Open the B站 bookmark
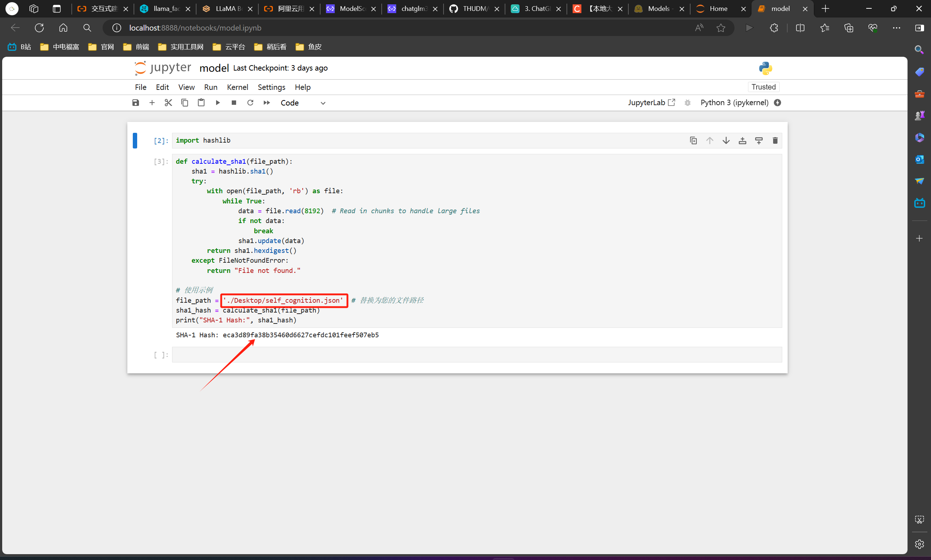 tap(20, 47)
